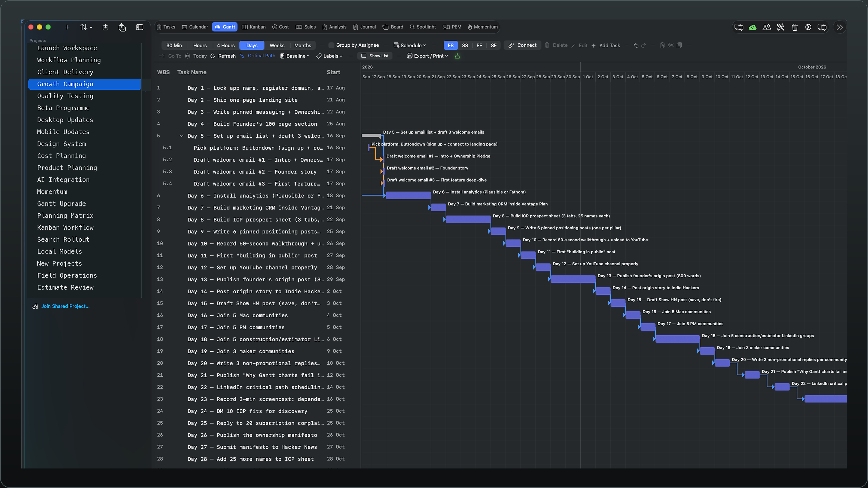
Task: Click Join Shared Project link
Action: pyautogui.click(x=61, y=306)
